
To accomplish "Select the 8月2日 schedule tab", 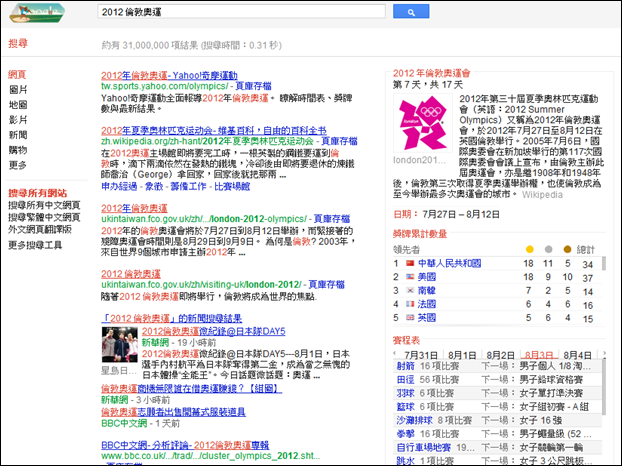I will 501,355.
